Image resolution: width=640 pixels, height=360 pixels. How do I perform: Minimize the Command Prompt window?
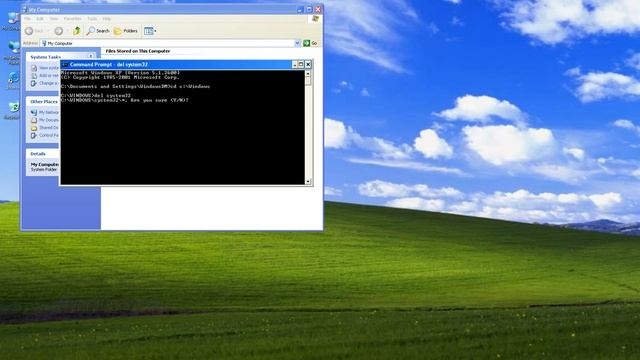295,64
